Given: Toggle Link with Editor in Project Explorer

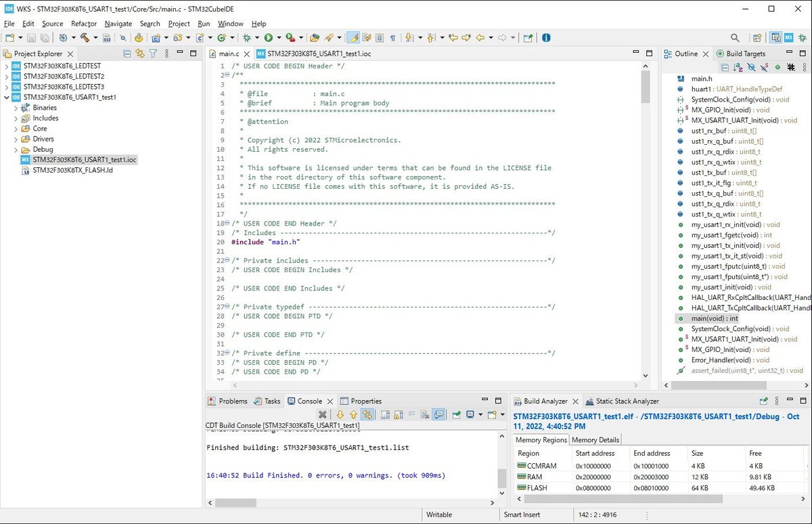Looking at the screenshot, I should [x=140, y=53].
